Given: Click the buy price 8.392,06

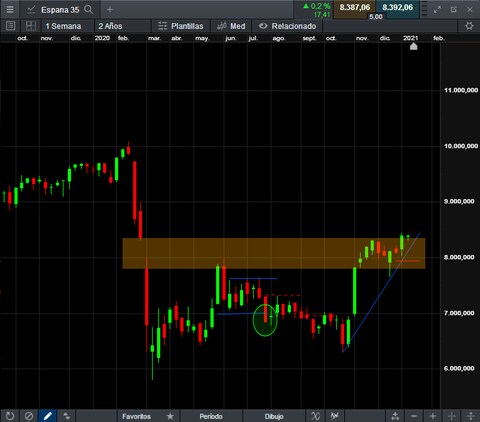Looking at the screenshot, I should coord(397,8).
